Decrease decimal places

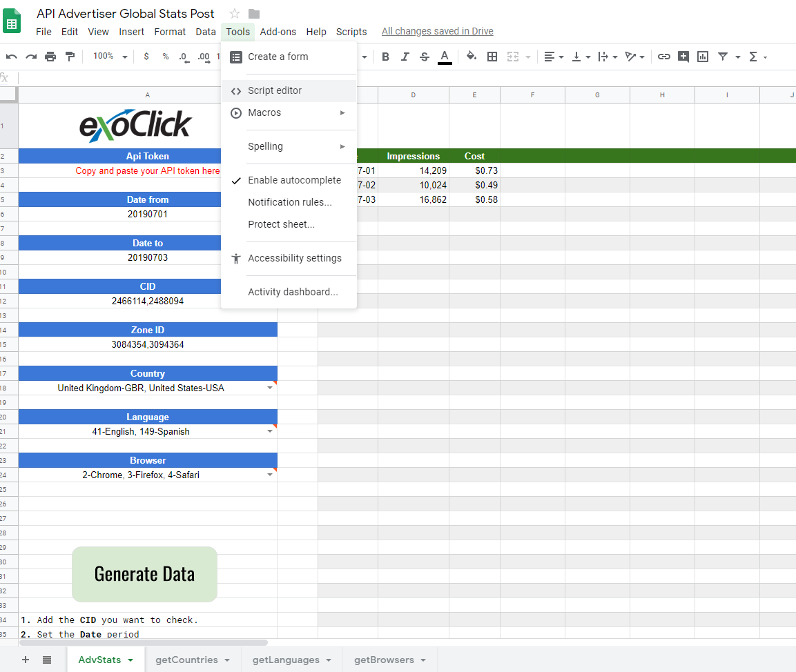184,57
